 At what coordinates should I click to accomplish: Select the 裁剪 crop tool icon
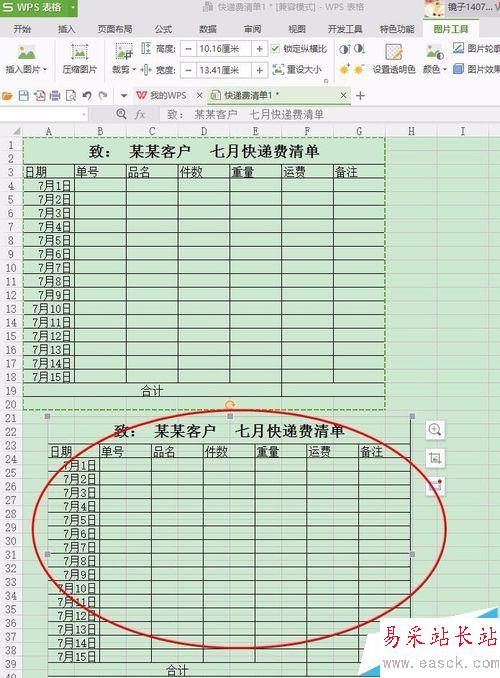(124, 52)
